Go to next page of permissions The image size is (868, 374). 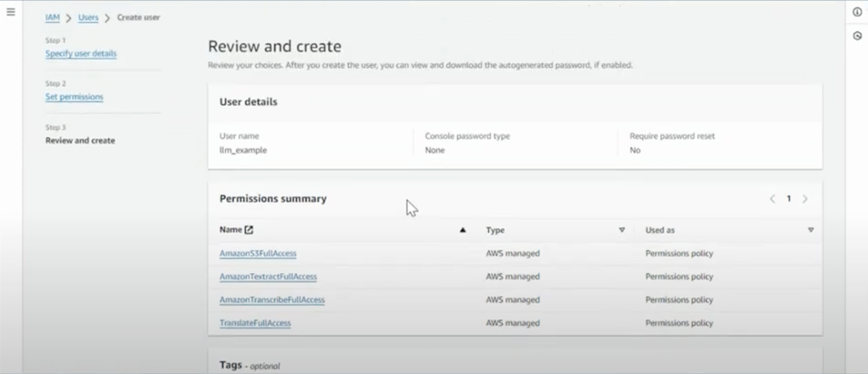pyautogui.click(x=805, y=199)
